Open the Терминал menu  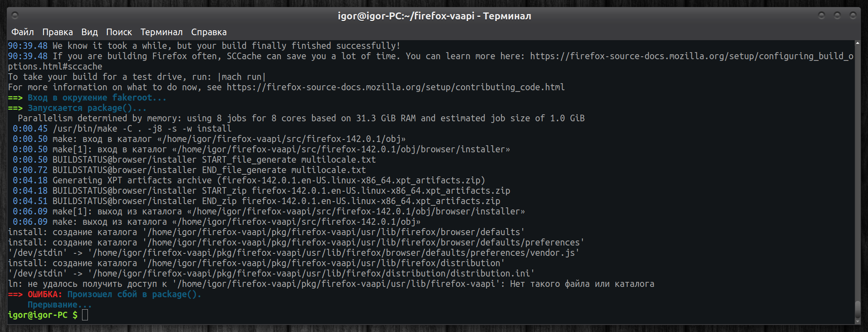tap(161, 32)
